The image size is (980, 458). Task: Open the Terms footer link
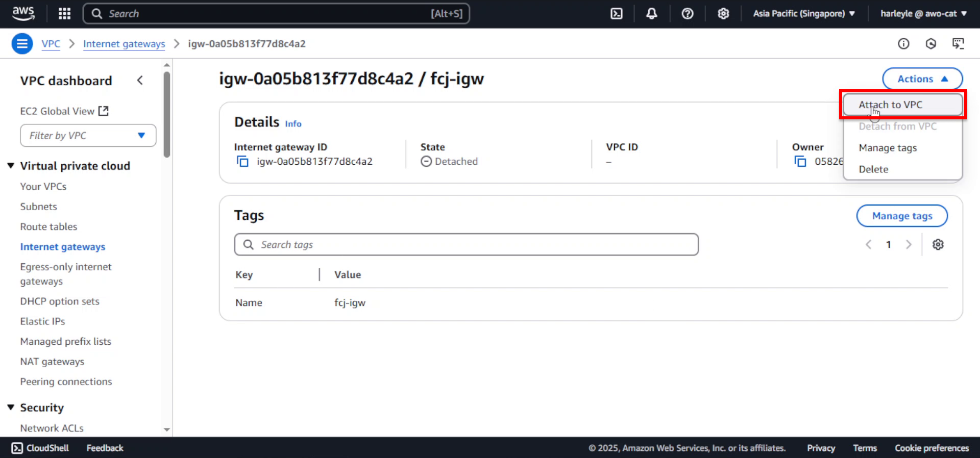[x=865, y=448]
